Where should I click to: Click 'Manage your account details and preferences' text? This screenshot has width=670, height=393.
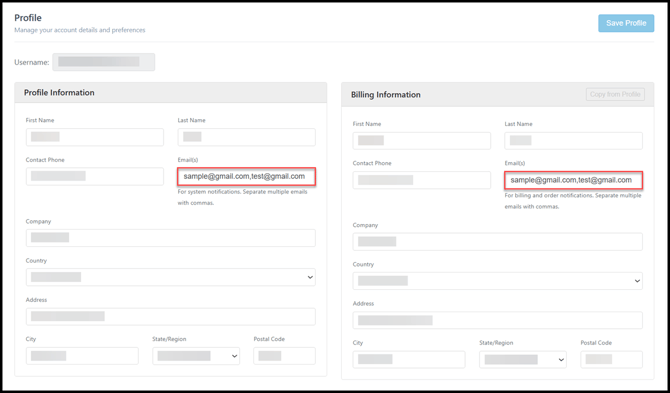coord(80,30)
